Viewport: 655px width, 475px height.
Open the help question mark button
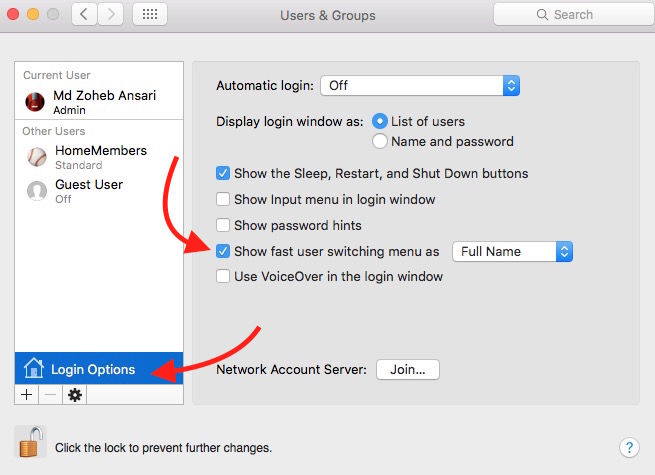click(629, 447)
